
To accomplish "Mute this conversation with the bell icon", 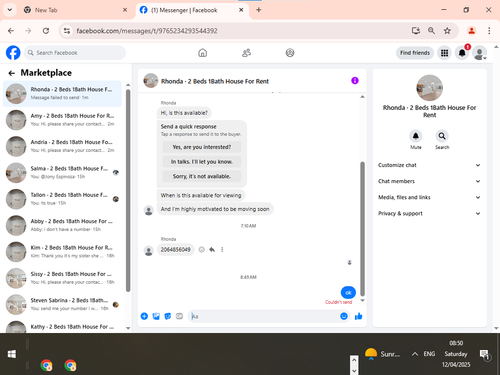I will click(x=416, y=136).
